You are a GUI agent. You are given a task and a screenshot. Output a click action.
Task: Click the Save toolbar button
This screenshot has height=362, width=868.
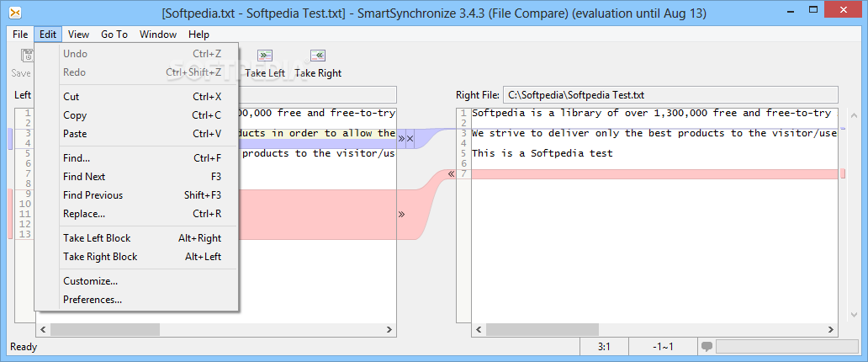click(22, 64)
